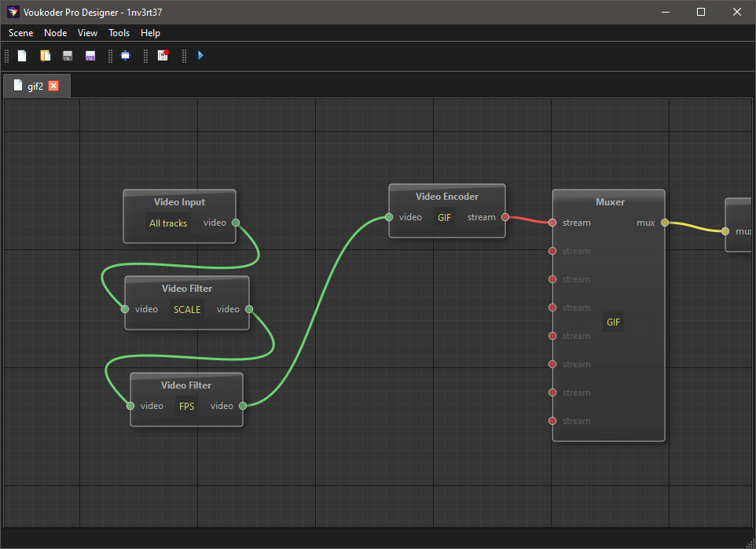Image resolution: width=756 pixels, height=549 pixels.
Task: Select the FPS Video Filter node title
Action: click(186, 385)
